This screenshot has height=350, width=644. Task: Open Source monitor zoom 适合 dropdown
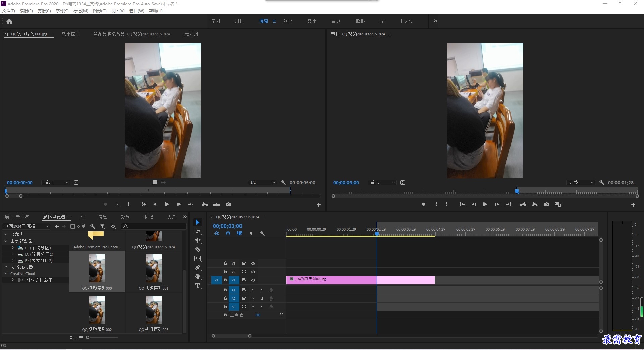tap(56, 182)
